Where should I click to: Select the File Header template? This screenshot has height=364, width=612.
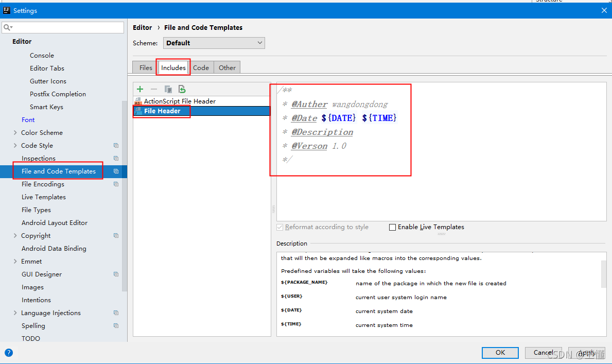tap(202, 111)
